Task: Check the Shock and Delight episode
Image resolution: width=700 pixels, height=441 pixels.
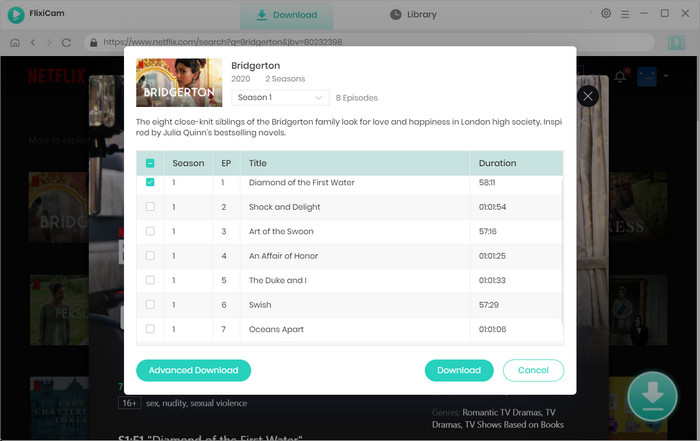Action: (150, 207)
